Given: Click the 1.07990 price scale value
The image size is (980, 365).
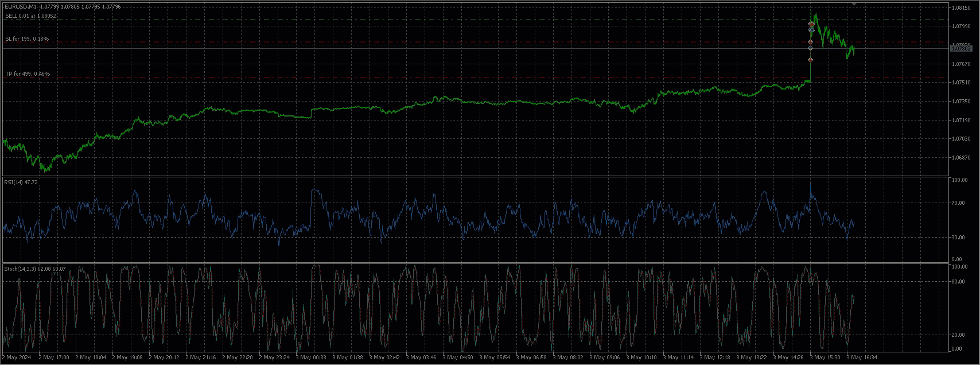Looking at the screenshot, I should click(960, 26).
